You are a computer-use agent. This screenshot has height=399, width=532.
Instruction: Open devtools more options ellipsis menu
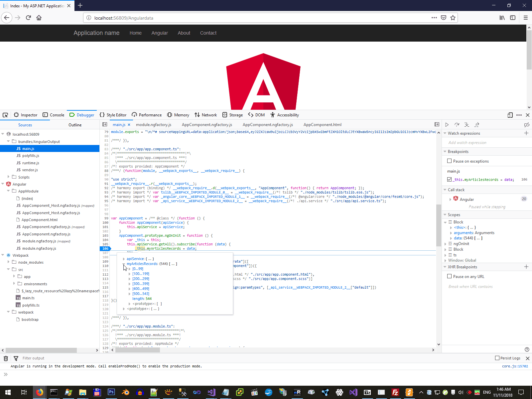519,115
